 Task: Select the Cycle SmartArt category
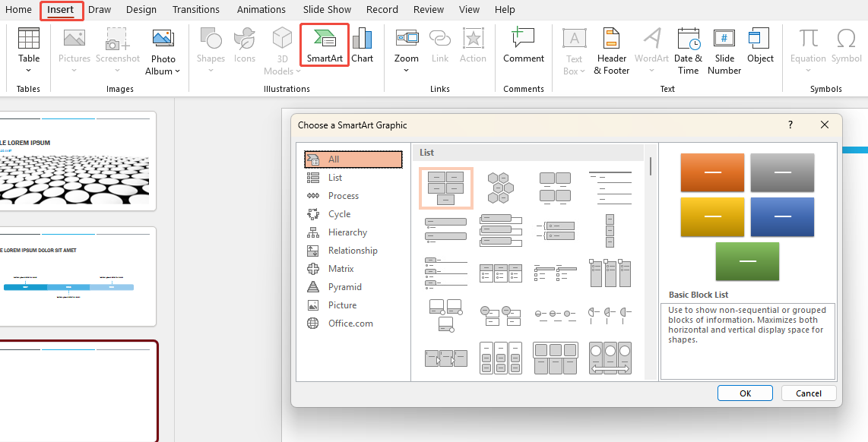point(339,214)
